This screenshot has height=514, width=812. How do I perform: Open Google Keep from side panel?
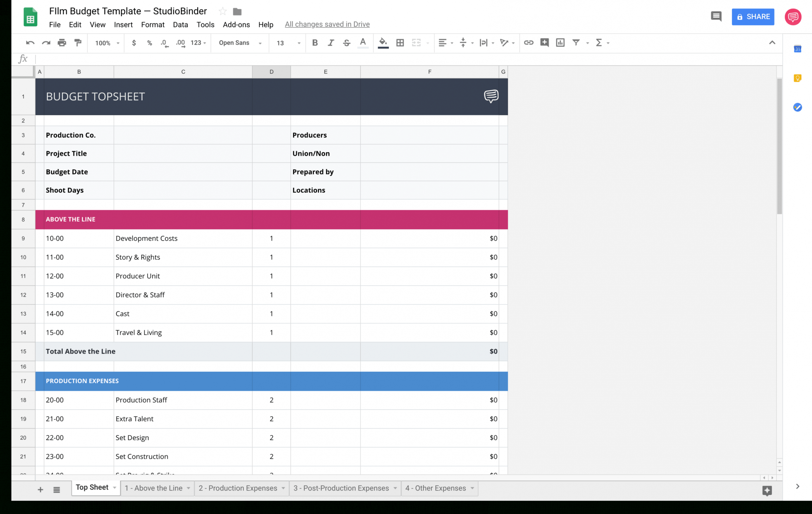pos(797,78)
